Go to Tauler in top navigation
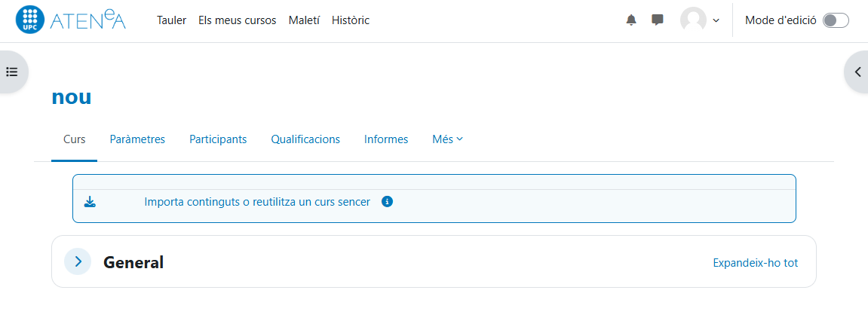Screen dimensions: 868x336 pos(171,20)
